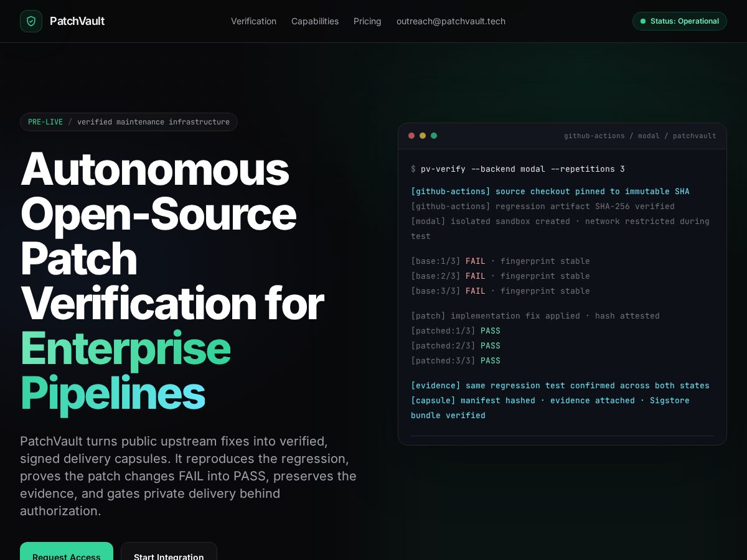Image resolution: width=747 pixels, height=560 pixels.
Task: Click the green terminal window dot
Action: [x=434, y=136]
